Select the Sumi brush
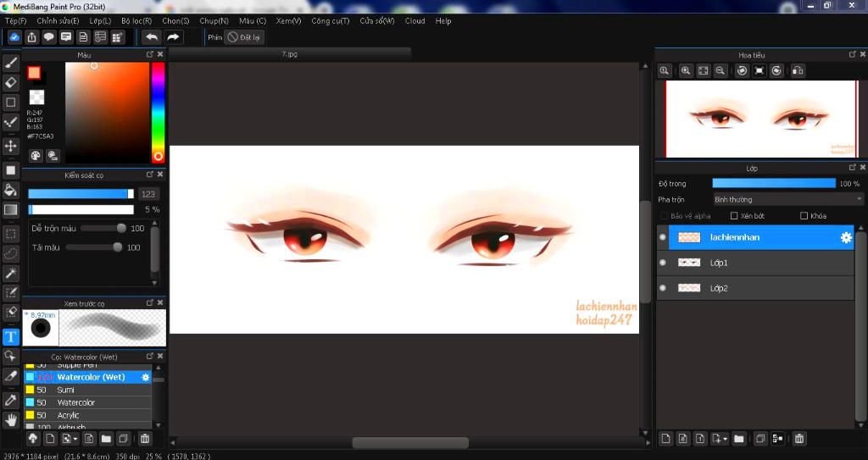868x460 pixels. pos(88,390)
